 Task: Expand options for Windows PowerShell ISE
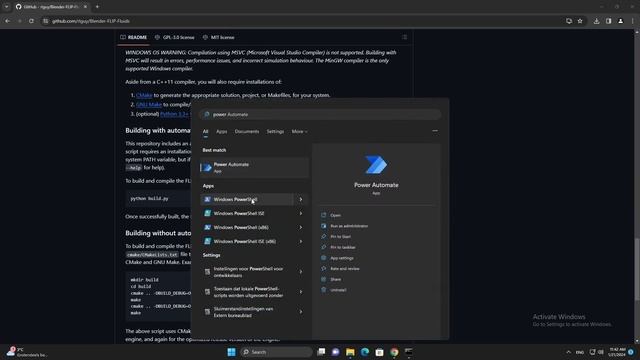pos(301,213)
